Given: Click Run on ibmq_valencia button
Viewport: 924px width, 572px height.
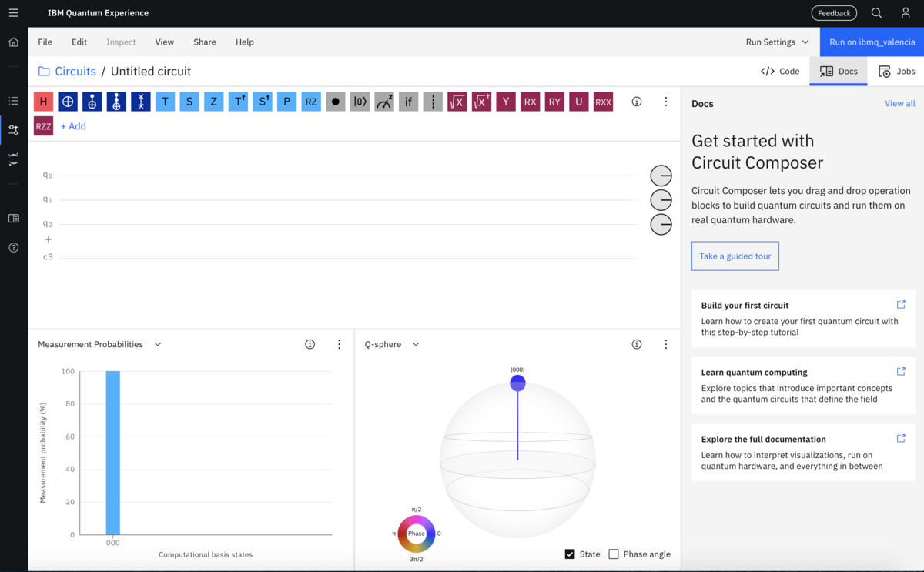Looking at the screenshot, I should (872, 42).
